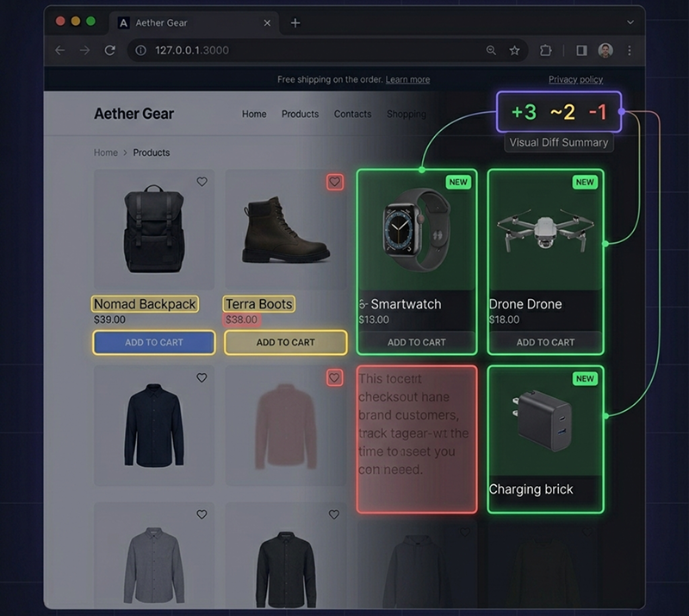The image size is (689, 616).
Task: Click the zoom icon in the address bar
Action: [492, 50]
